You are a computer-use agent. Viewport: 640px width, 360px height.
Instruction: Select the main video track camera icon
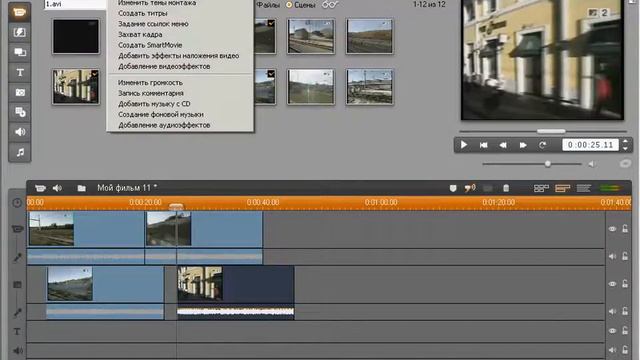(17, 229)
